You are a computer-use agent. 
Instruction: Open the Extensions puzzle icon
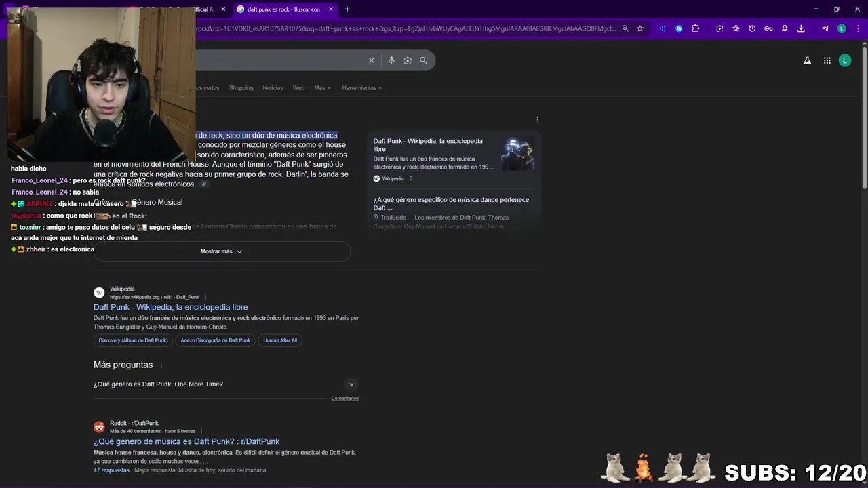(x=696, y=28)
